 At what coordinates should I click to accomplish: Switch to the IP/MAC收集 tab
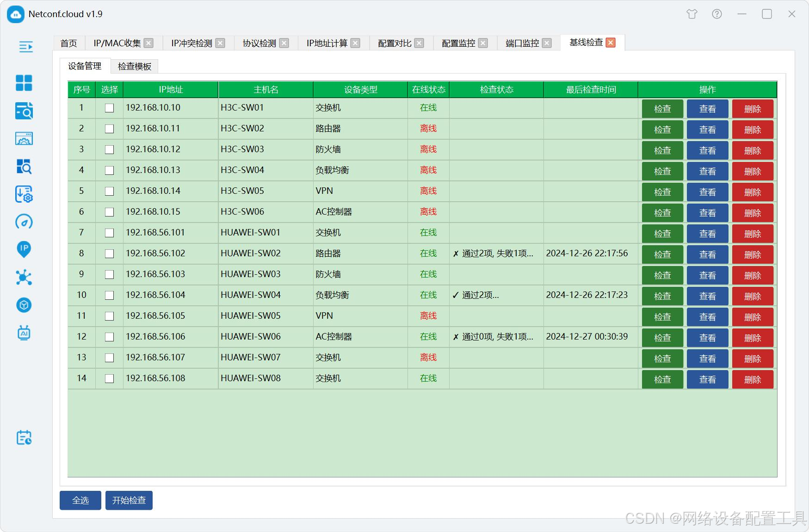pyautogui.click(x=117, y=43)
